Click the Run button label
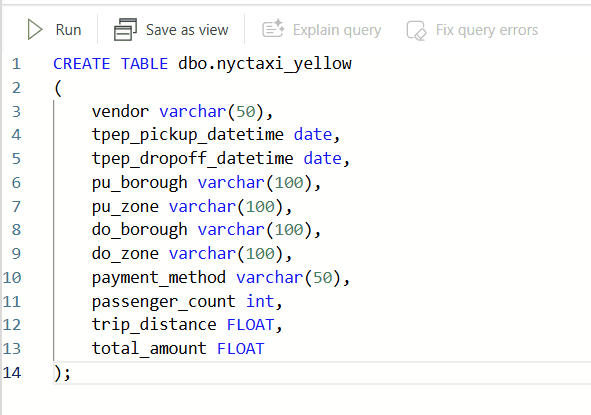This screenshot has width=591, height=415. [68, 30]
